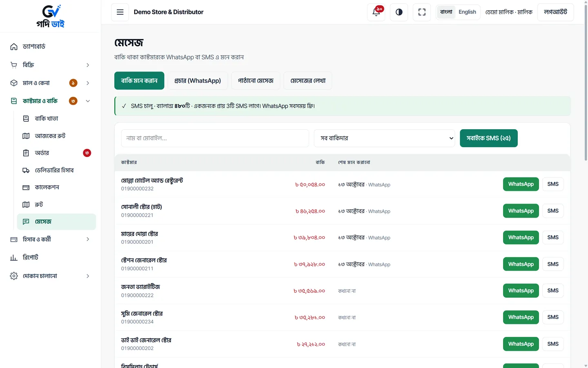Expand the বিক্রি menu chevron
Viewport: 588px width, 368px height.
pyautogui.click(x=88, y=65)
